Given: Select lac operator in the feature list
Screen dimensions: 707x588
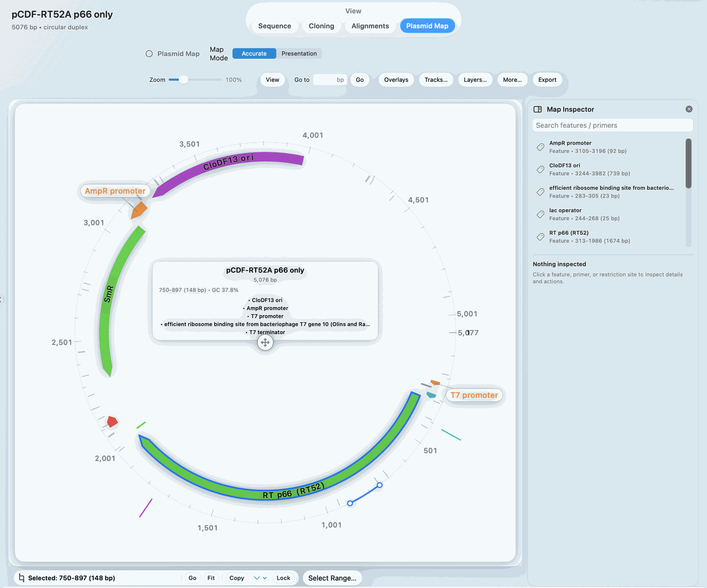Looking at the screenshot, I should pos(608,214).
